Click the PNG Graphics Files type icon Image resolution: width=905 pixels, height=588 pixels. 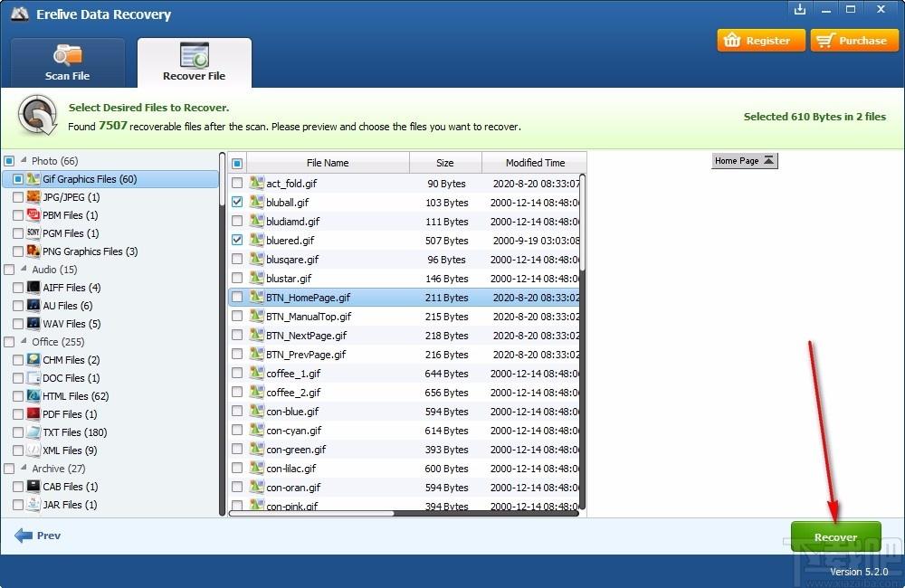[x=33, y=251]
